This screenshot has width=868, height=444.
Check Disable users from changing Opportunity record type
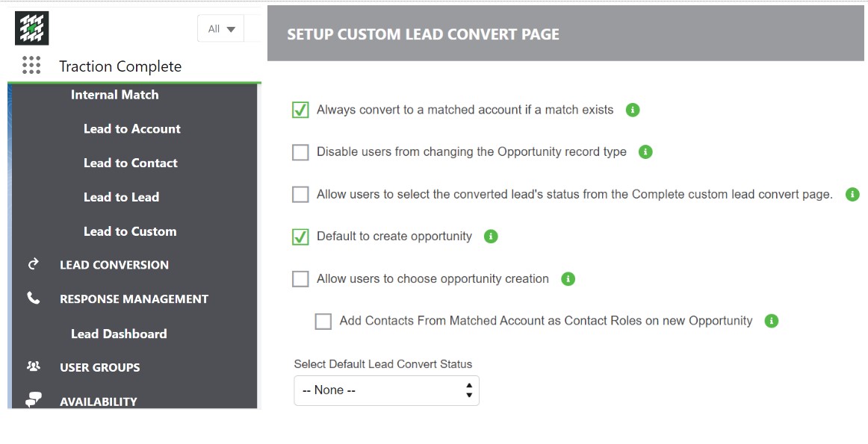[x=300, y=152]
